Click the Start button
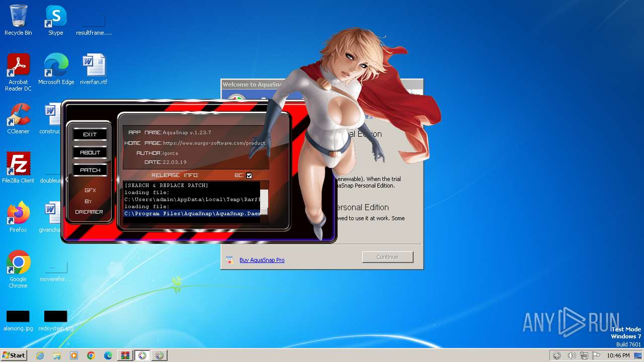This screenshot has height=362, width=644. 14,355
